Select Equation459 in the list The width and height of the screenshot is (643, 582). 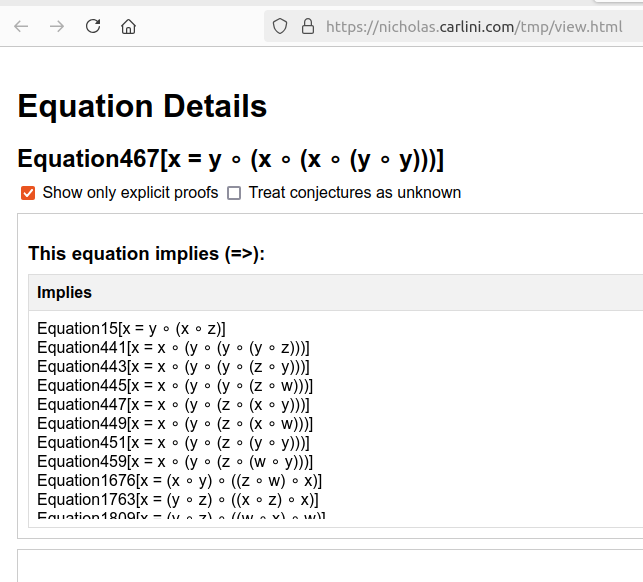pos(175,461)
